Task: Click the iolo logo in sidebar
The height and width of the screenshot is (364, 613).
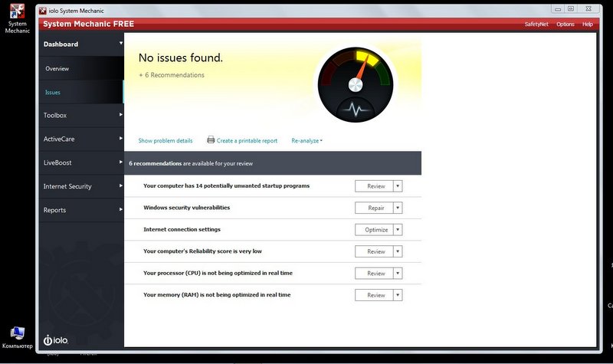Action: pyautogui.click(x=55, y=340)
